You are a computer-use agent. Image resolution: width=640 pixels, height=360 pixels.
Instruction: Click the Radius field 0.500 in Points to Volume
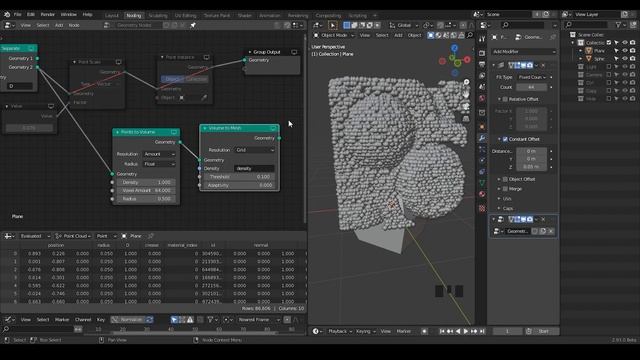pos(147,199)
